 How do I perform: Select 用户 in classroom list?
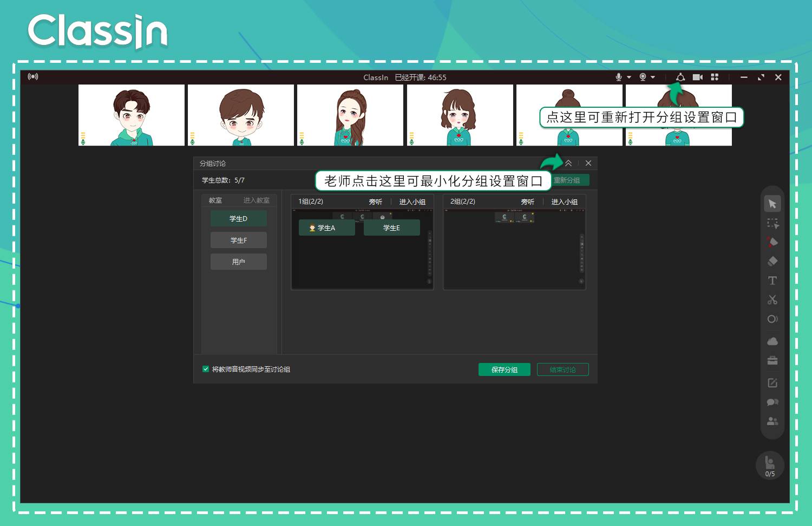pos(239,262)
